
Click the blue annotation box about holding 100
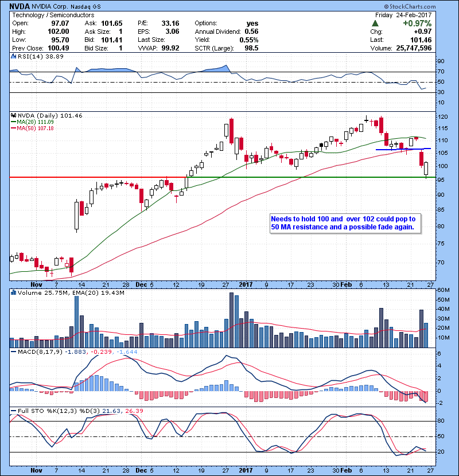click(x=345, y=224)
